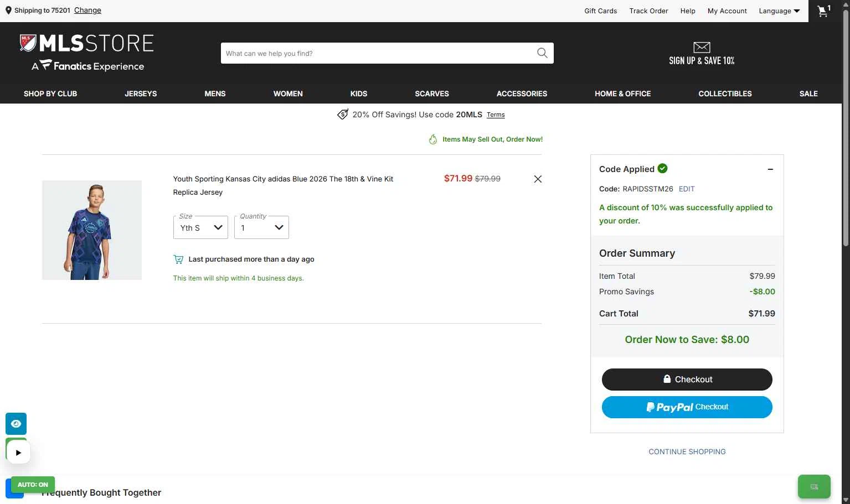Click Continue Shopping link
The image size is (850, 504).
[687, 451]
